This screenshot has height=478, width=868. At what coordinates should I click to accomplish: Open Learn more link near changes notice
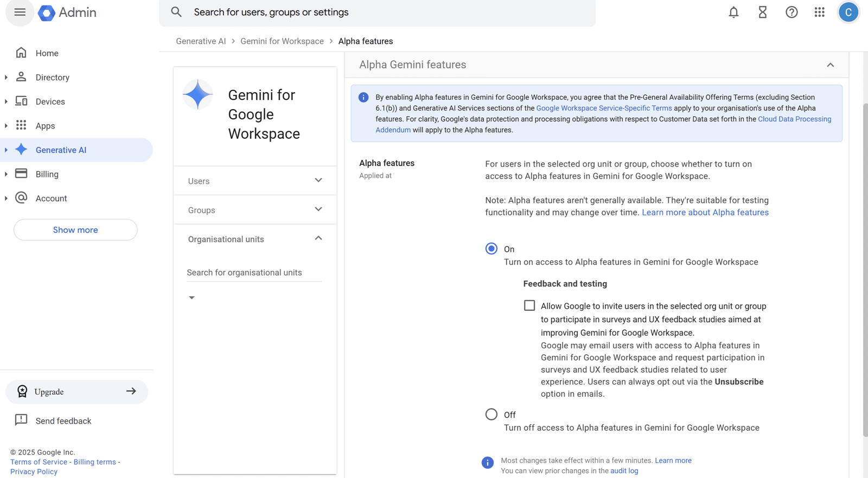[673, 460]
